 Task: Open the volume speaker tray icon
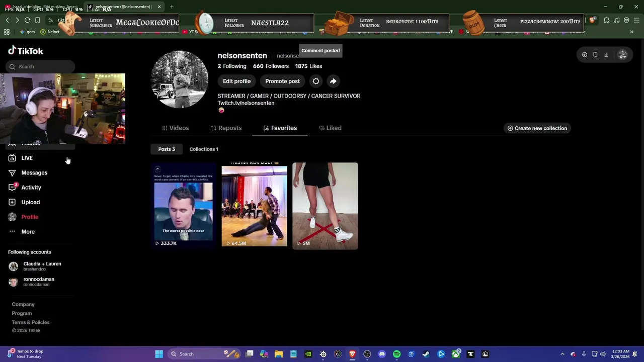[603, 354]
